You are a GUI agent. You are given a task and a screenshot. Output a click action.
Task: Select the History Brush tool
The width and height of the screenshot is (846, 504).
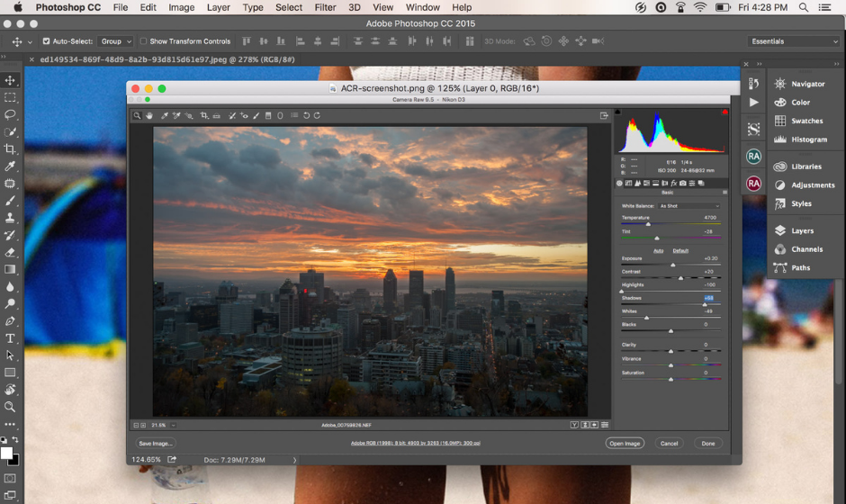coord(10,235)
